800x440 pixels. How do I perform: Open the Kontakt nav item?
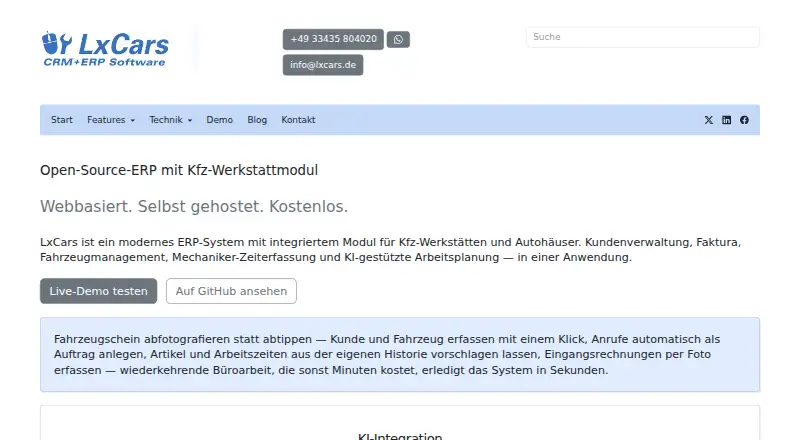[x=298, y=120]
